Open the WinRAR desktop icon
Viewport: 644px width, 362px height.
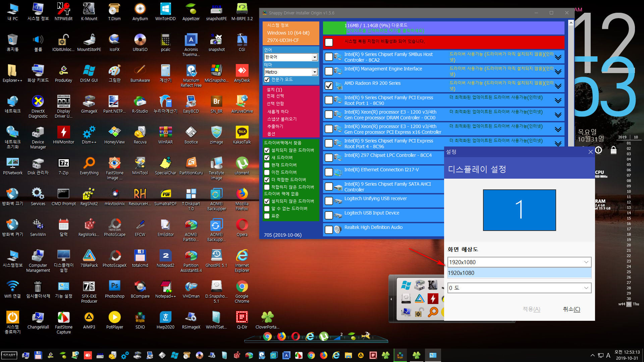click(x=165, y=135)
